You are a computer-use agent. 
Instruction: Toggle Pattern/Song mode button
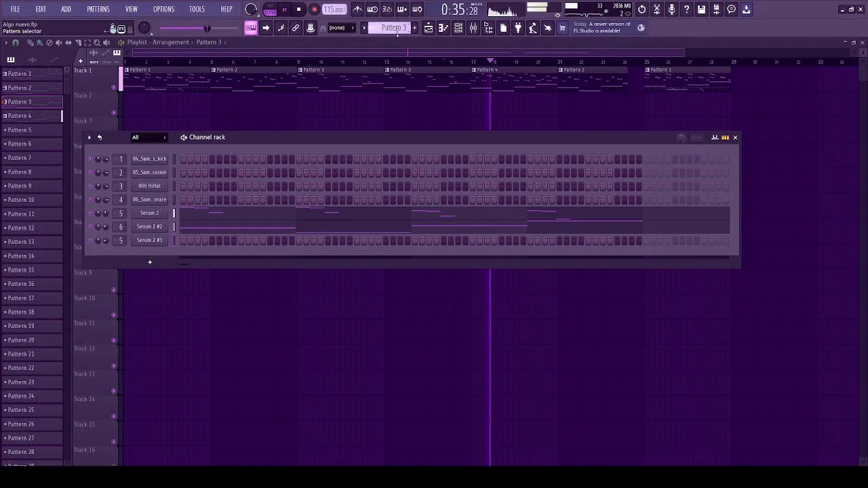pos(270,9)
